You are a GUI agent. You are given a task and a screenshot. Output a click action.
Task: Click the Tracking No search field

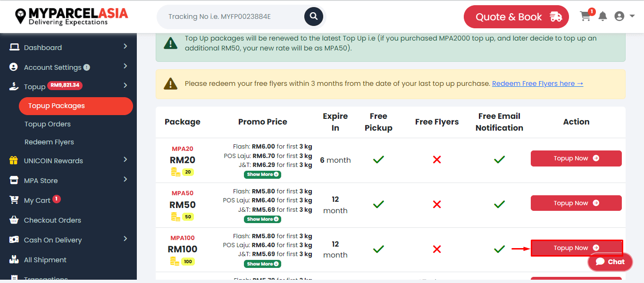[x=232, y=17]
